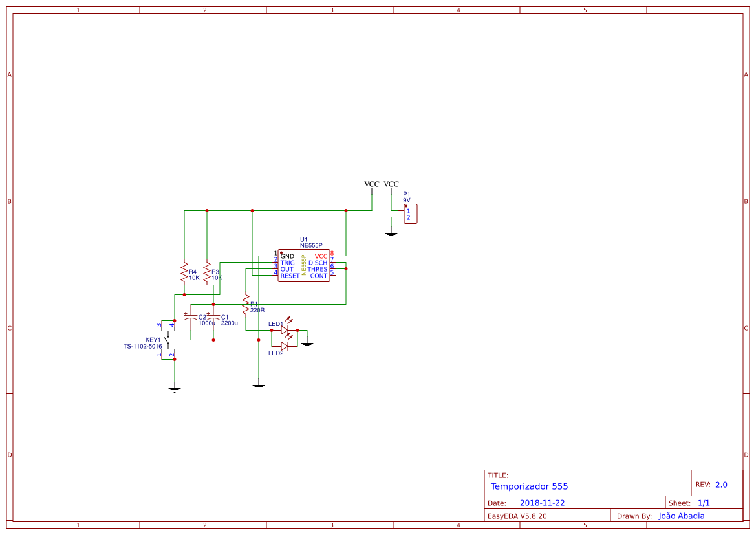Image resolution: width=756 pixels, height=535 pixels.
Task: Select capacitor C1 2200u symbol
Action: 213,318
